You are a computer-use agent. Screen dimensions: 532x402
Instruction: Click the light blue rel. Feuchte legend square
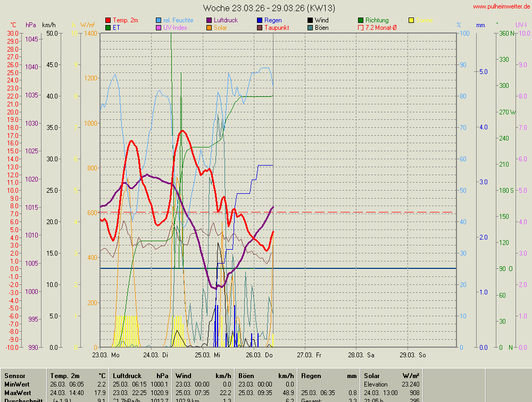pos(159,20)
